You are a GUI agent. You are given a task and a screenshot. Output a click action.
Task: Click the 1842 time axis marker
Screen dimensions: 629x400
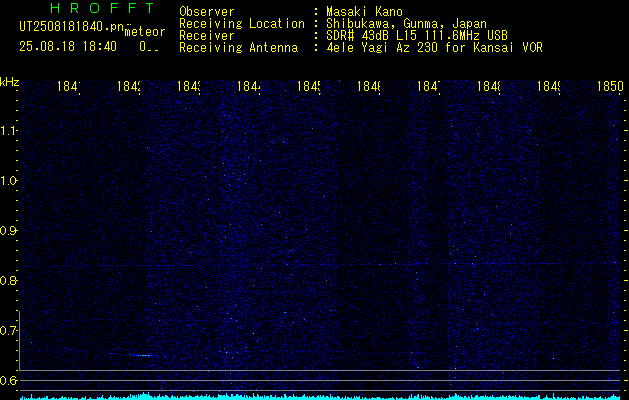click(x=129, y=86)
